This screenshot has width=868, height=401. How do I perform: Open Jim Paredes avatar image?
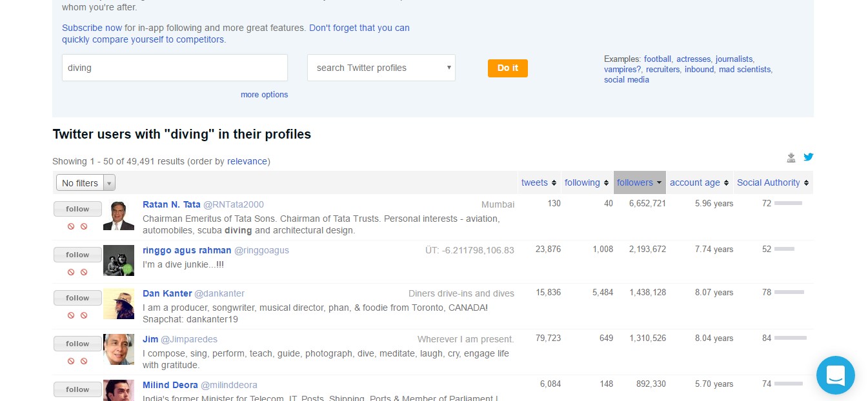click(119, 349)
